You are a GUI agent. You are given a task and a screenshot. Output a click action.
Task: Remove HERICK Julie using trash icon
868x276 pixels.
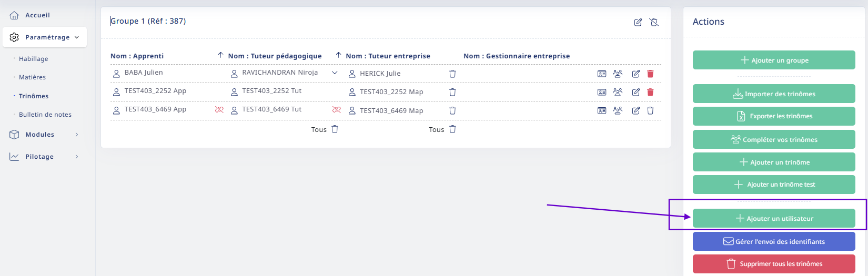click(x=452, y=74)
